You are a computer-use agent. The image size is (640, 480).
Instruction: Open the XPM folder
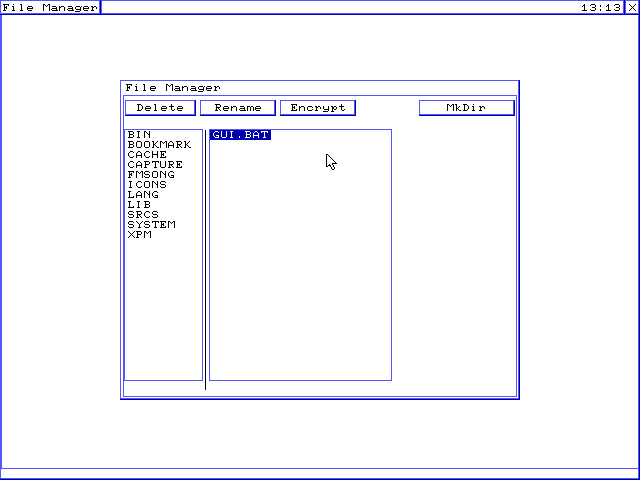point(139,235)
